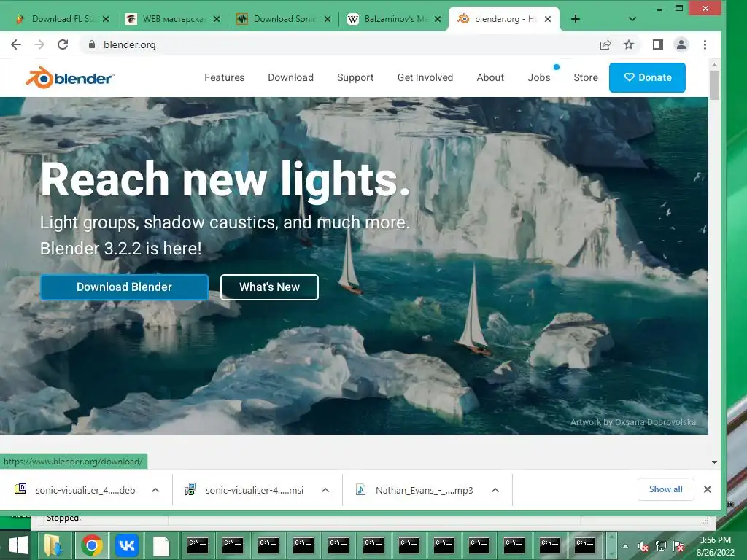Expand options for the sonic-visualiser .msi download
This screenshot has height=560, width=747.
[x=325, y=490]
